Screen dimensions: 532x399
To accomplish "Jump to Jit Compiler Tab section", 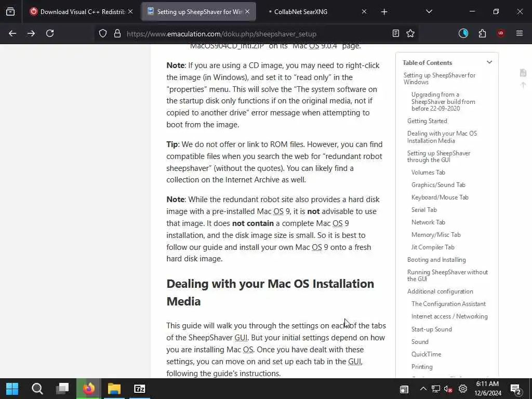I will pyautogui.click(x=433, y=247).
